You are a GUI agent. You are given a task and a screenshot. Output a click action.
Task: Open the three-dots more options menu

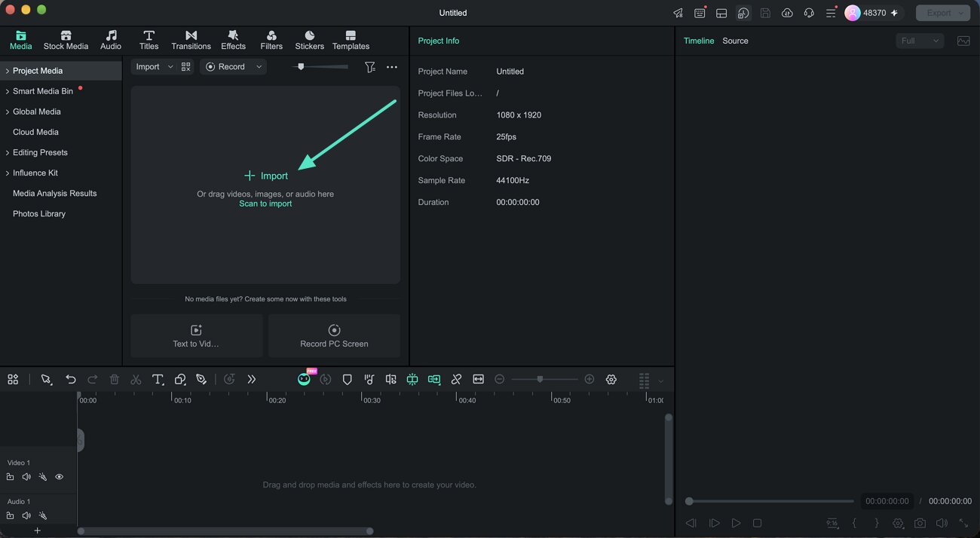coord(392,67)
